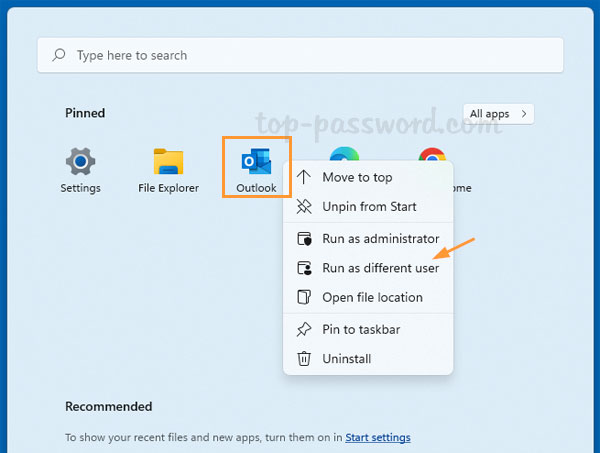Choose Run as different user
600x453 pixels.
pyautogui.click(x=380, y=268)
